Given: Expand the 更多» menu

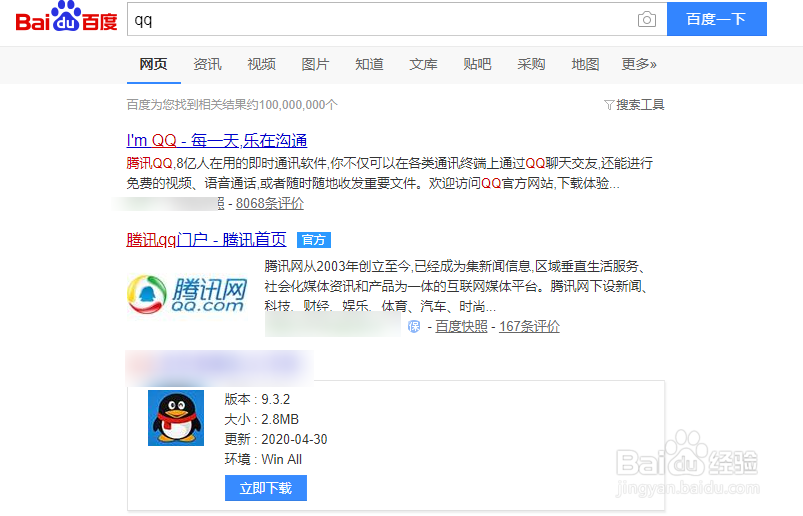Looking at the screenshot, I should click(639, 64).
